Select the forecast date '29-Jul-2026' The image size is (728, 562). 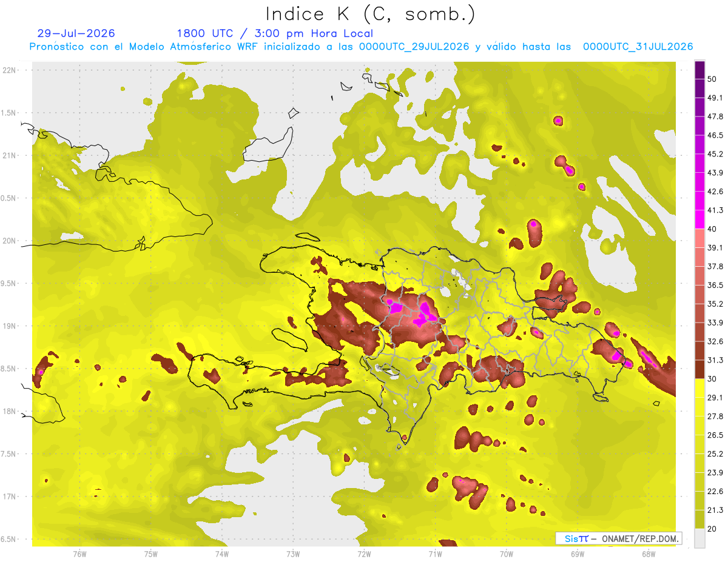pyautogui.click(x=76, y=33)
